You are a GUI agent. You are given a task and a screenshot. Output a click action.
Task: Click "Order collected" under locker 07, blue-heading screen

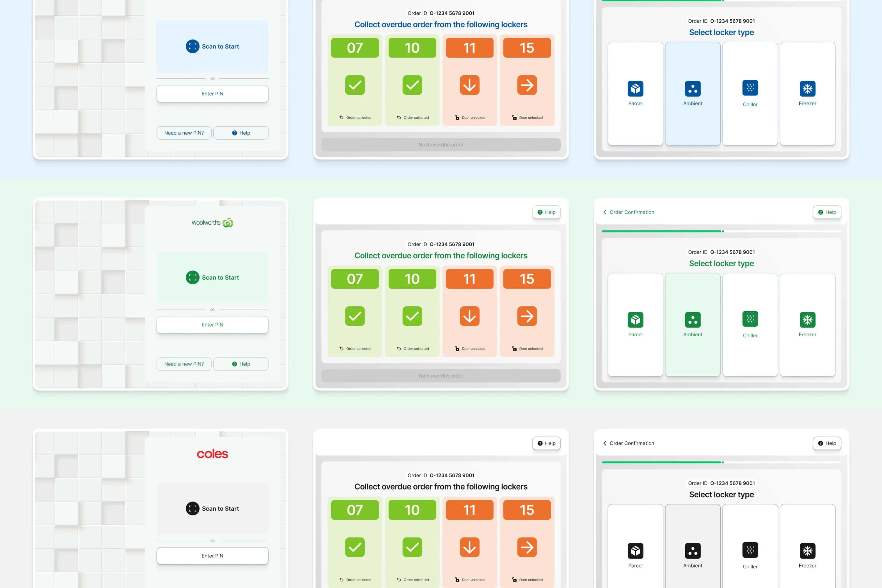point(358,118)
